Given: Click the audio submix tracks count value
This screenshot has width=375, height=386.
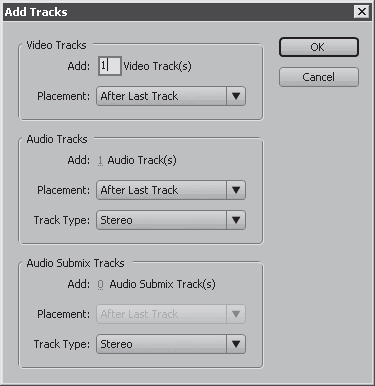Looking at the screenshot, I should click(x=100, y=284).
